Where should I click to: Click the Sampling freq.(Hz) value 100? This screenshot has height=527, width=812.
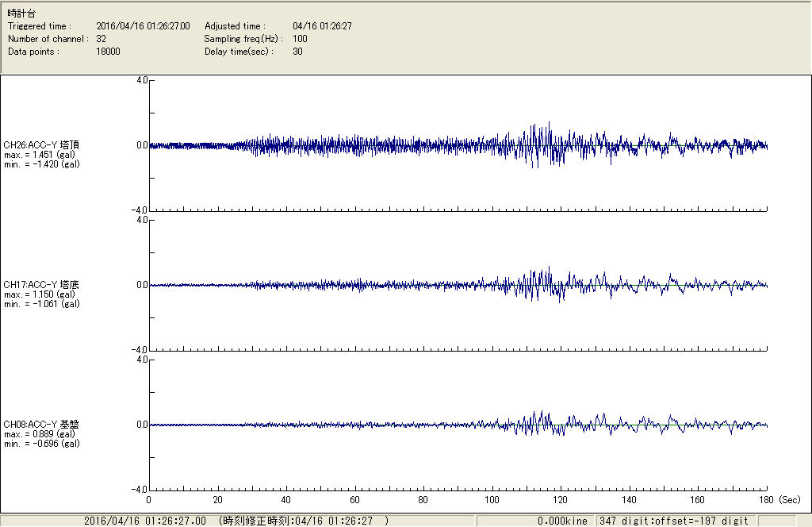[x=300, y=39]
